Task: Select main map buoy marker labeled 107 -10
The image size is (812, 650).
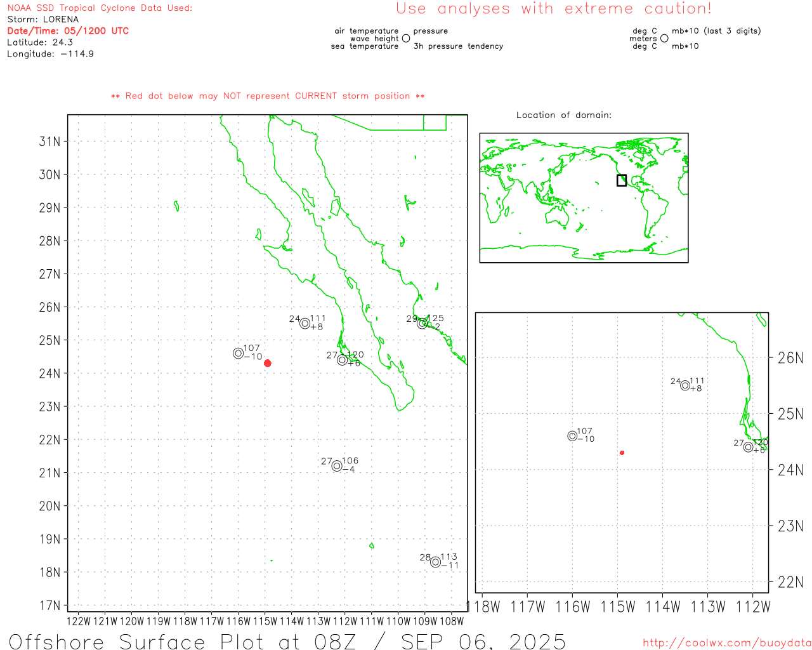Action: pyautogui.click(x=238, y=354)
